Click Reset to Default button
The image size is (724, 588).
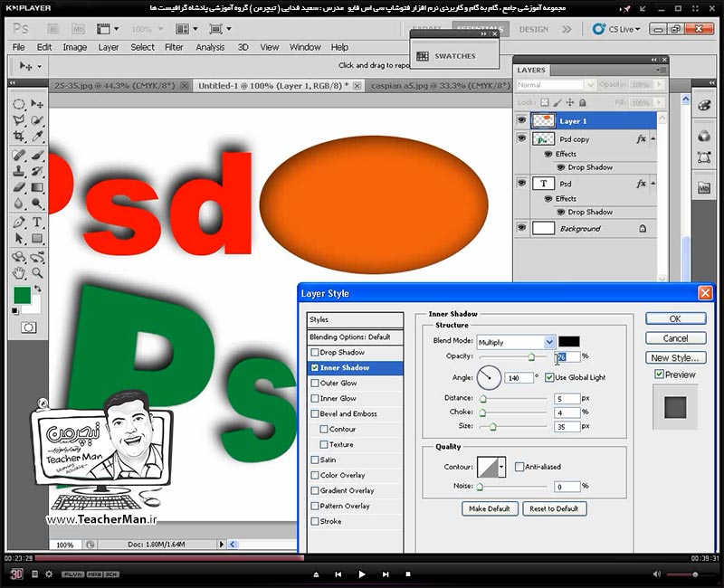click(x=554, y=508)
